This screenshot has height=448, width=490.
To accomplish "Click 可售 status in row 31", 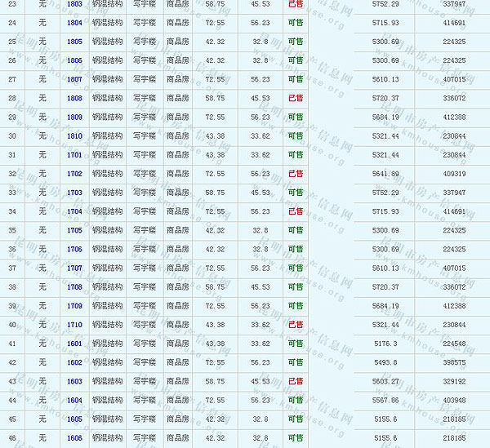I will point(296,155).
